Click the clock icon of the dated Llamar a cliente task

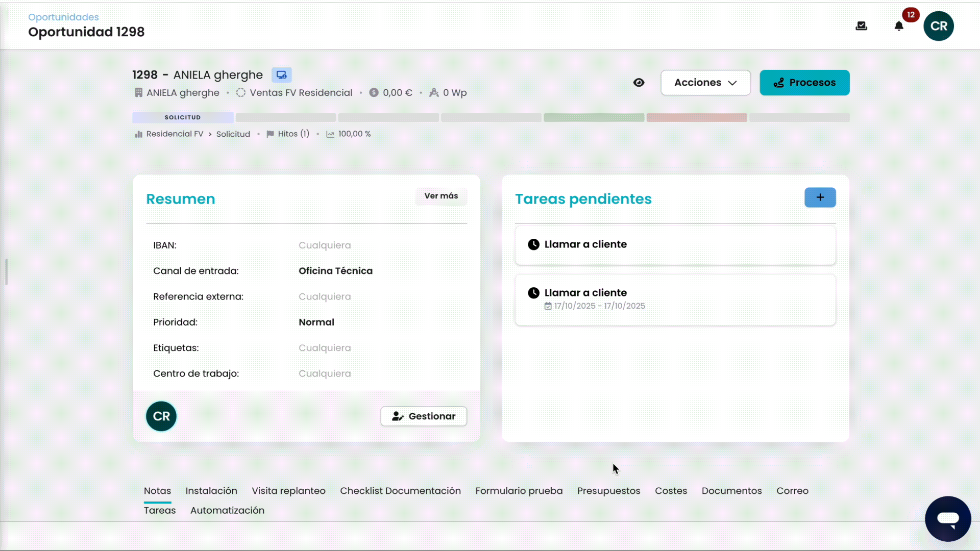click(533, 293)
